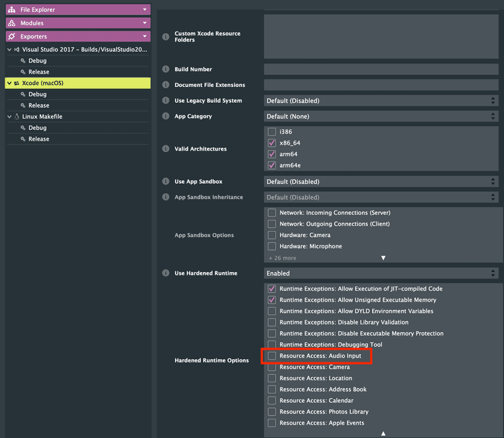
Task: Select Release under Visual Studio 2017
Action: point(38,72)
